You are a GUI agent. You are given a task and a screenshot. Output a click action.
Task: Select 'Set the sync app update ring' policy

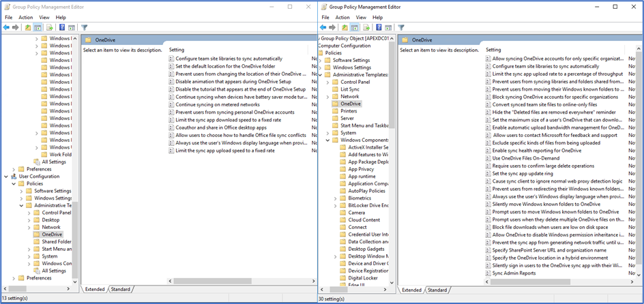[524, 174]
